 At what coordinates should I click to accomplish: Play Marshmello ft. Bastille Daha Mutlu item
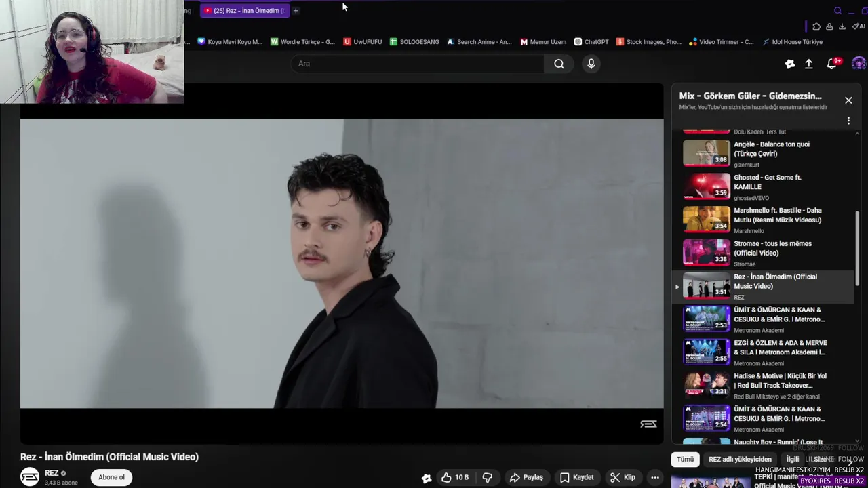763,220
